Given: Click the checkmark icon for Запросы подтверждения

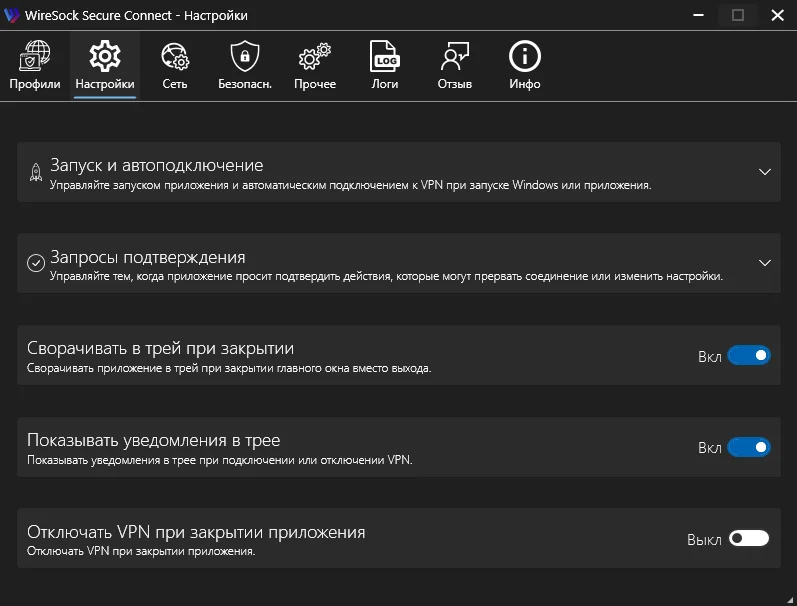Looking at the screenshot, I should coord(36,263).
